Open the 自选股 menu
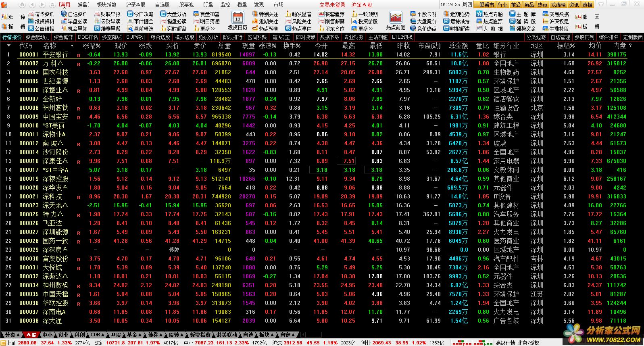The height and width of the screenshot is (346, 644). point(162,4)
